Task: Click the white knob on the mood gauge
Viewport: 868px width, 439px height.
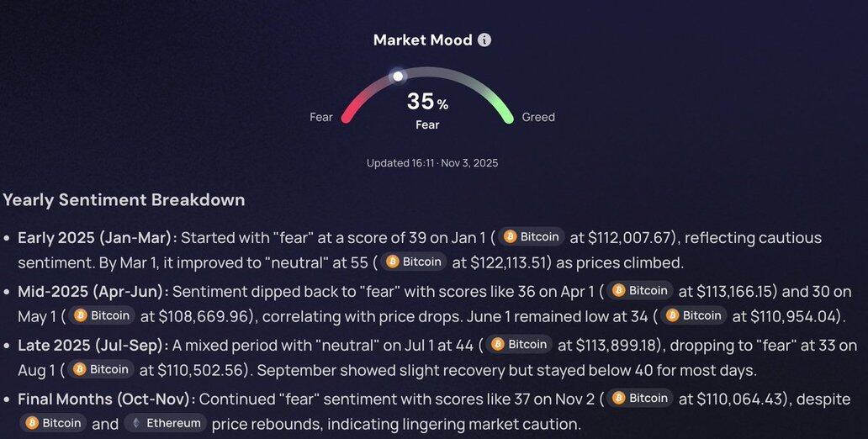Action: [x=399, y=76]
